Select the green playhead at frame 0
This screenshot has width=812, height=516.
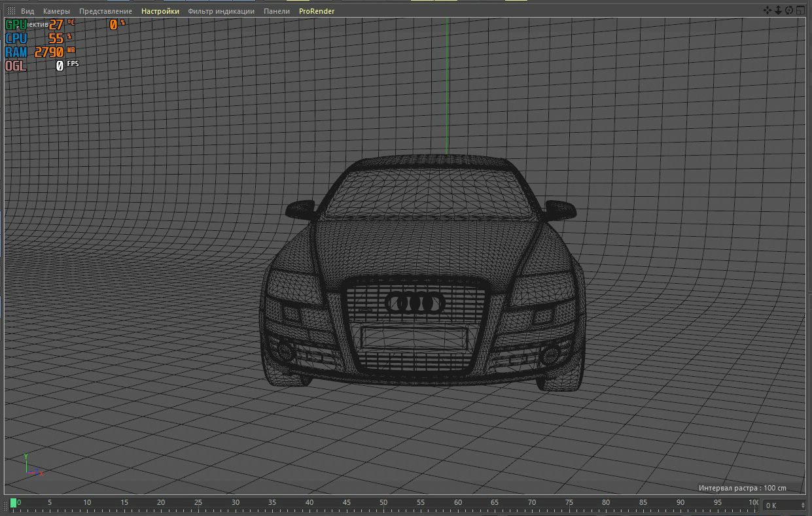[x=14, y=503]
